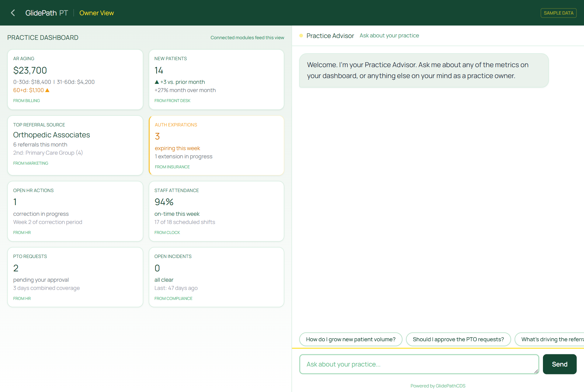Open the Top Referral Source card

pyautogui.click(x=75, y=145)
